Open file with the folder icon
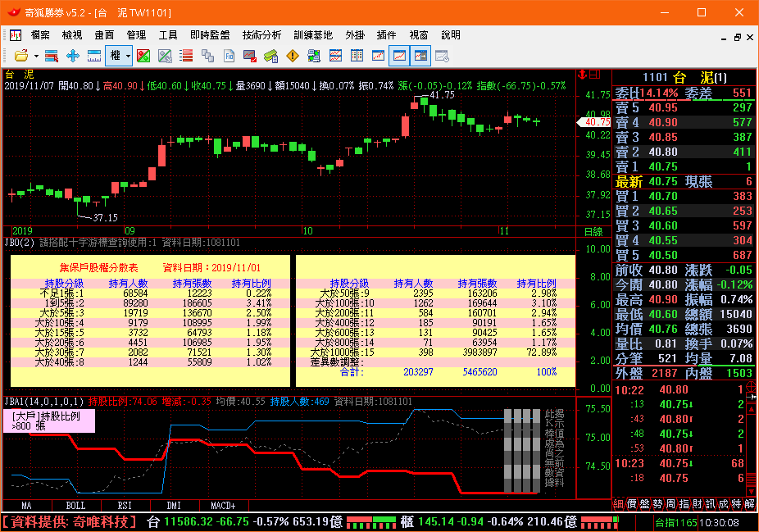The image size is (759, 532). coord(20,56)
